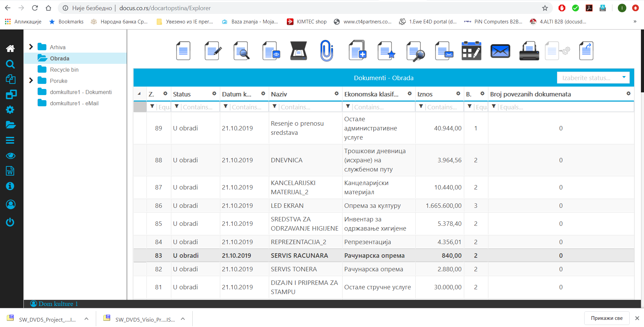Click the view document eye icon
Screen dimensions: 644x327
[271, 51]
